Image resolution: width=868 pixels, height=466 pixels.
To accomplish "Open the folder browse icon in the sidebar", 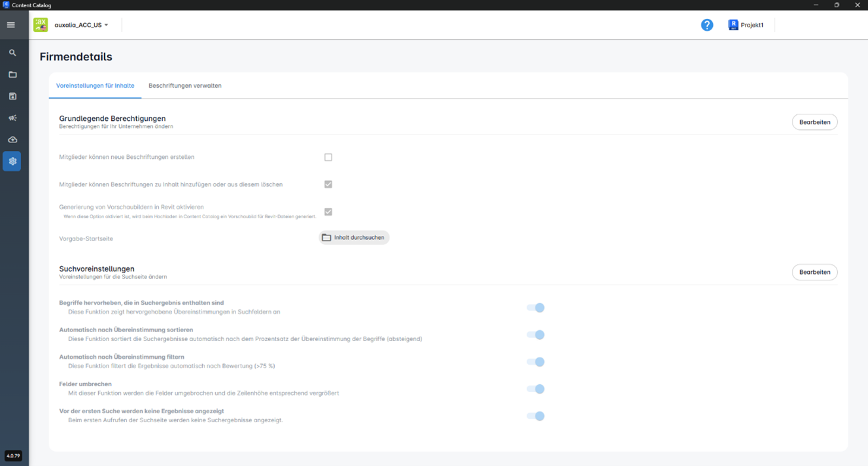I will tap(12, 75).
